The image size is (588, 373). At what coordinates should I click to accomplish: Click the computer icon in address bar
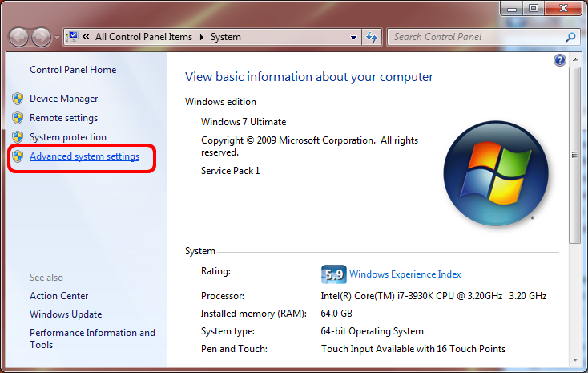tap(72, 37)
